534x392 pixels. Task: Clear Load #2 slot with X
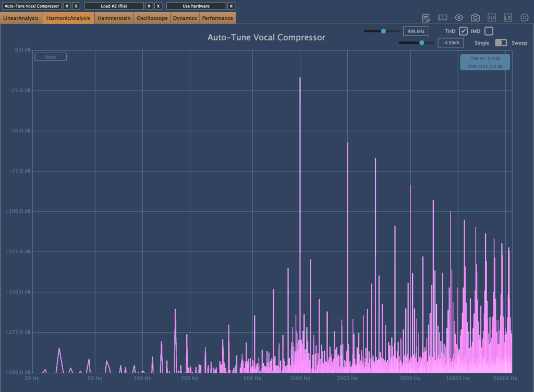click(x=158, y=6)
